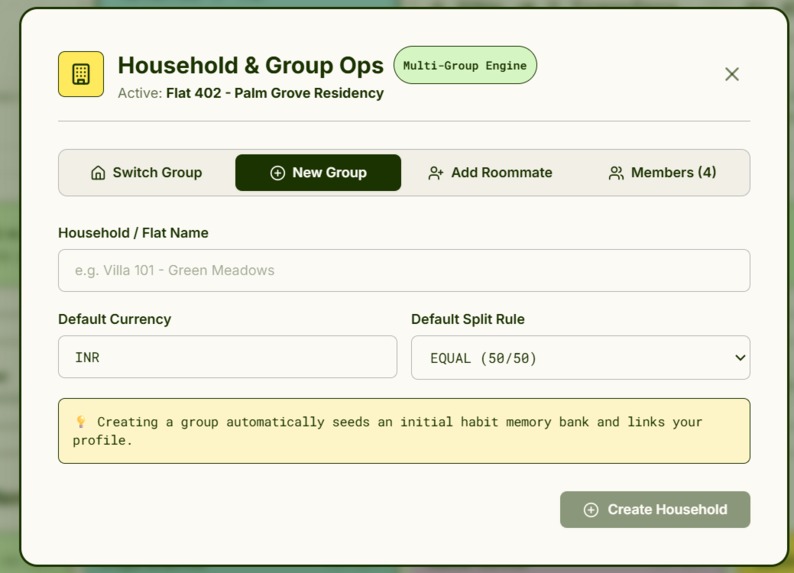Click the lightbulb tip icon

point(81,421)
